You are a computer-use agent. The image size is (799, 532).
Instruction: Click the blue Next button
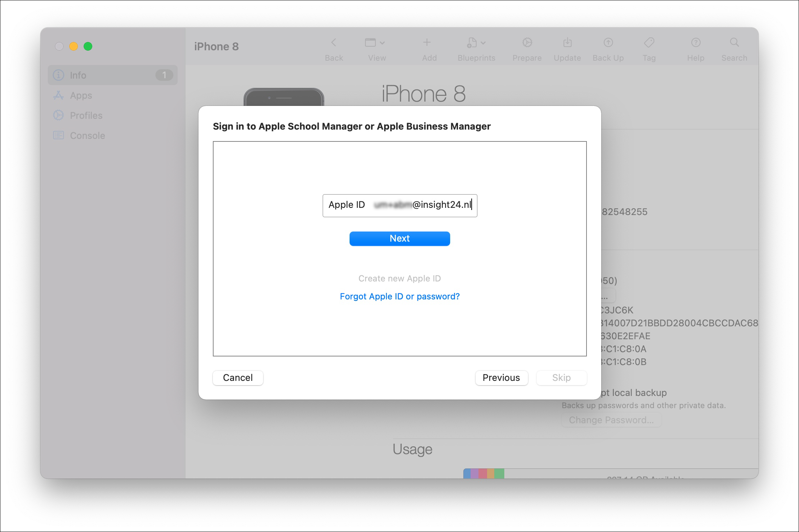tap(399, 239)
